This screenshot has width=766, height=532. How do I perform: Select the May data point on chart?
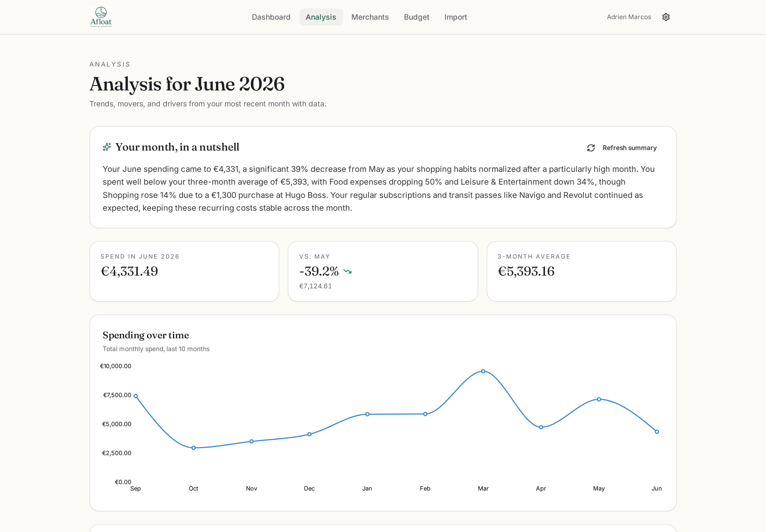pos(599,399)
